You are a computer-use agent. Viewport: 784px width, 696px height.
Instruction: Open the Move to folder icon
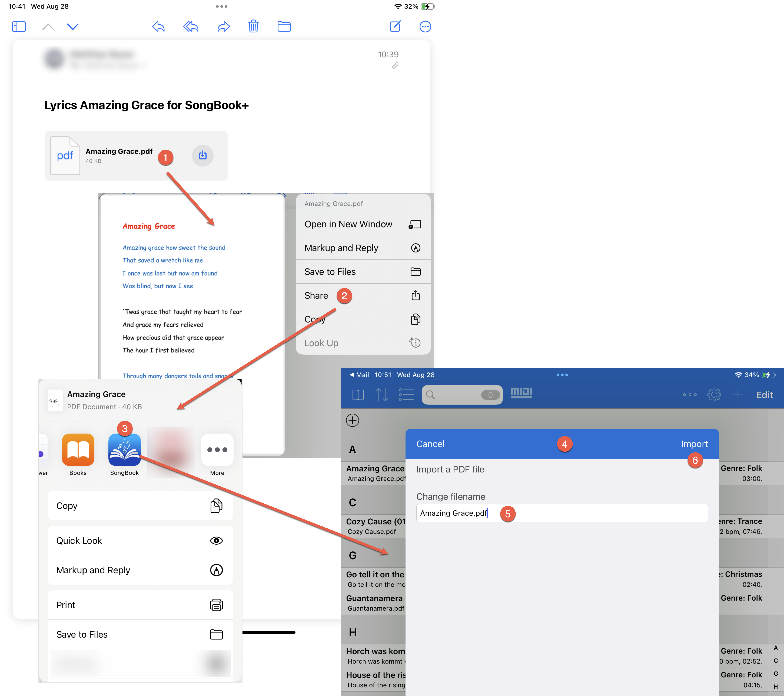284,26
